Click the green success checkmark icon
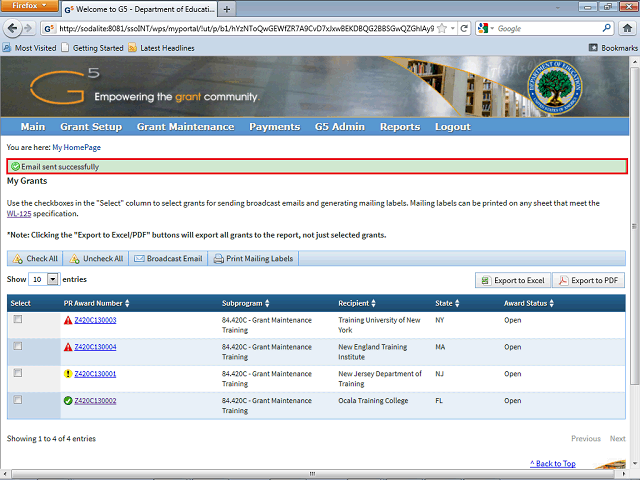 pos(16,167)
